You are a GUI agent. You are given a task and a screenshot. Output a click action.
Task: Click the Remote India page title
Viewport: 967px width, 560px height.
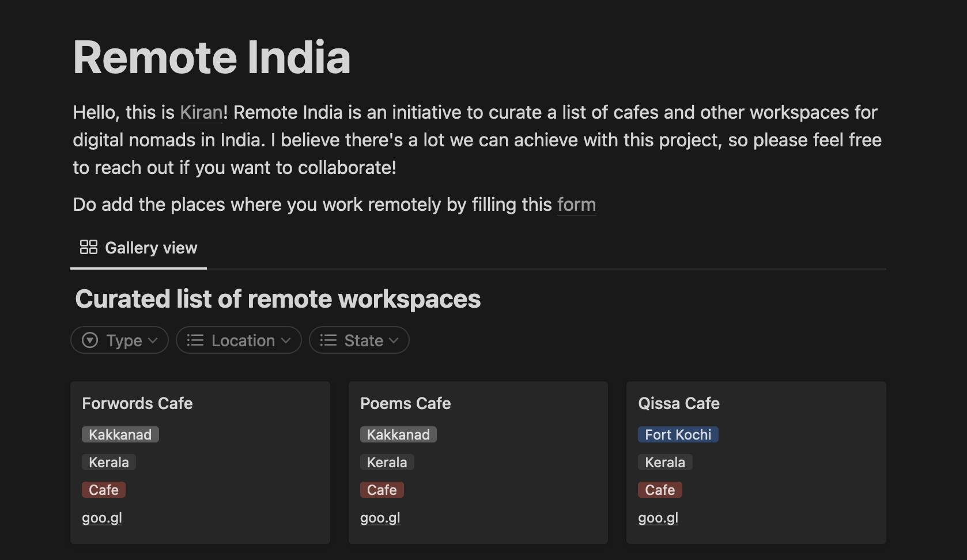tap(211, 58)
